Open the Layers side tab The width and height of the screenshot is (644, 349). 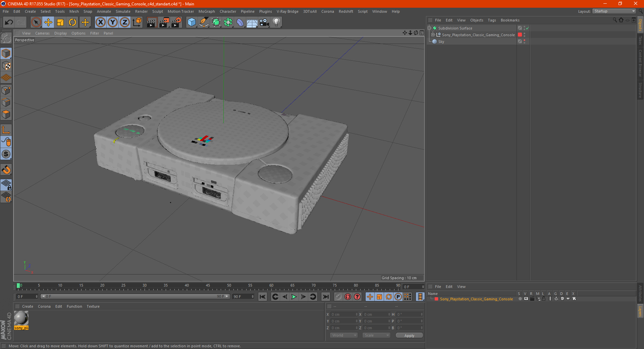(x=640, y=311)
